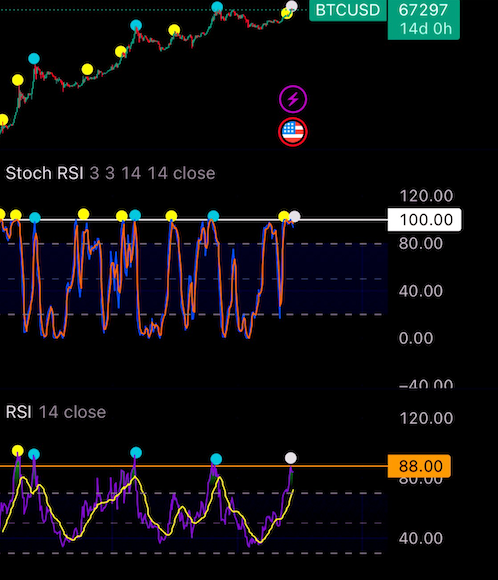Click the 120.00 level on the Stoch RSI scale
498x580 pixels.
[x=426, y=196]
